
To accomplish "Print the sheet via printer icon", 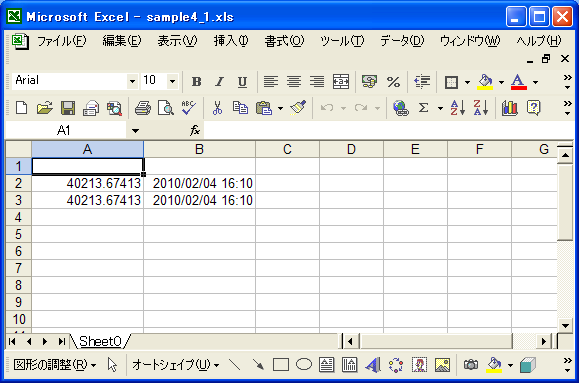I will 143,108.
